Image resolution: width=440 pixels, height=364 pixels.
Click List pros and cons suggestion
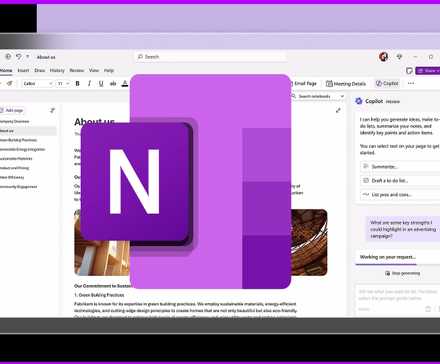pyautogui.click(x=400, y=194)
